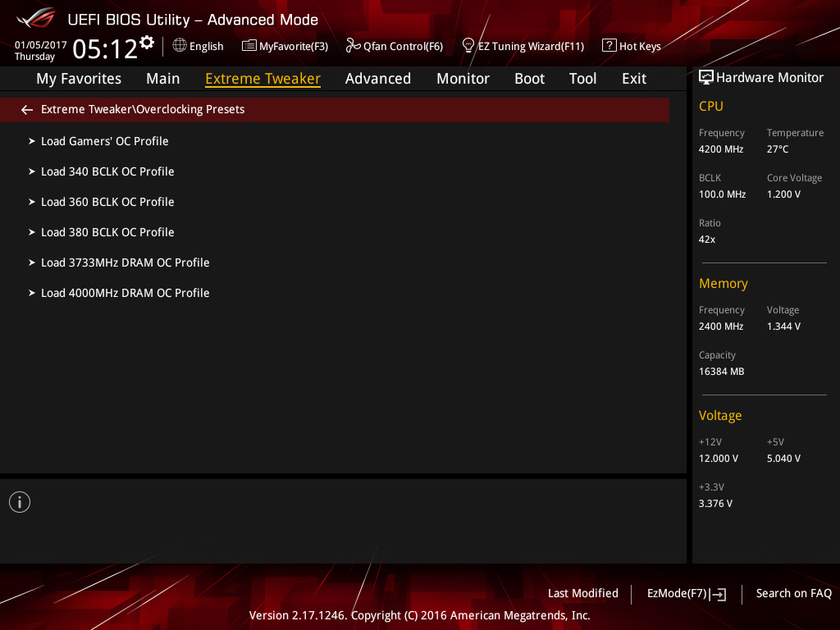Go to the Monitor tab
The image size is (840, 630).
tap(463, 79)
